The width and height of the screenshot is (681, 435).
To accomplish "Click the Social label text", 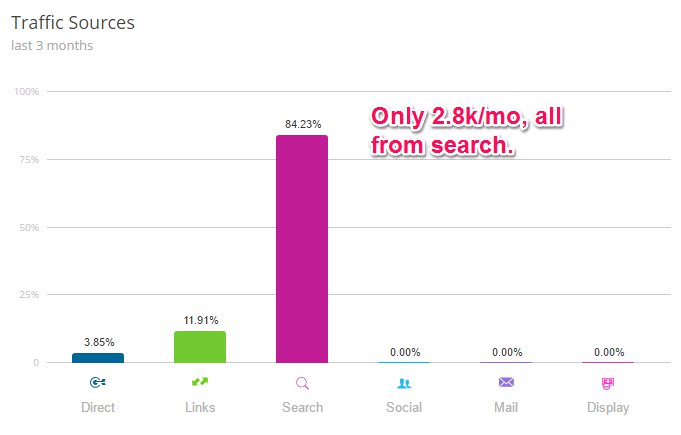I will (x=404, y=407).
